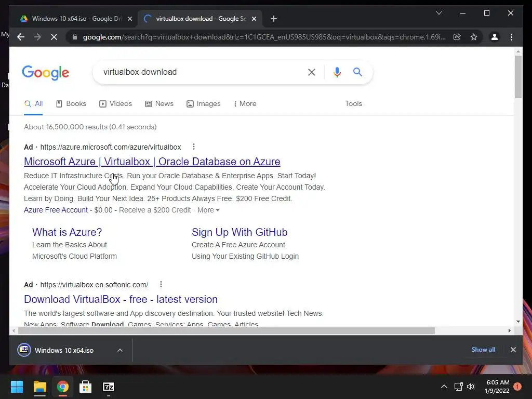The width and height of the screenshot is (532, 399).
Task: Show all downloads
Action: (483, 350)
